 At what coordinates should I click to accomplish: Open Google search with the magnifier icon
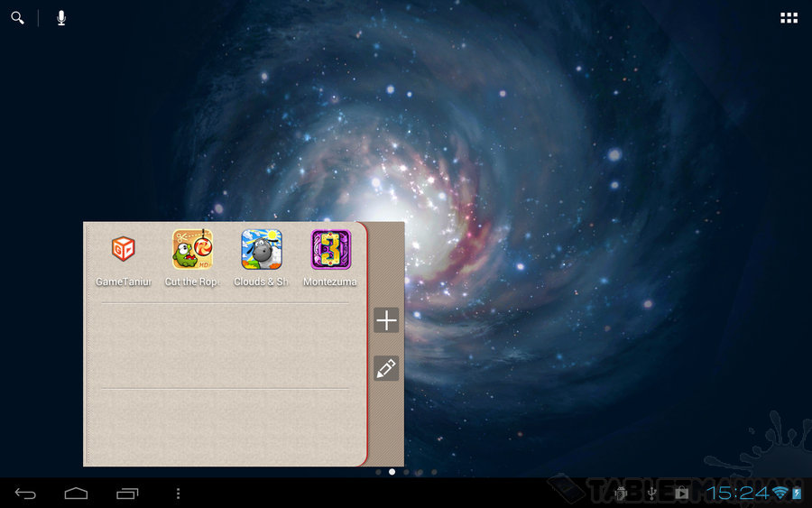click(x=17, y=18)
